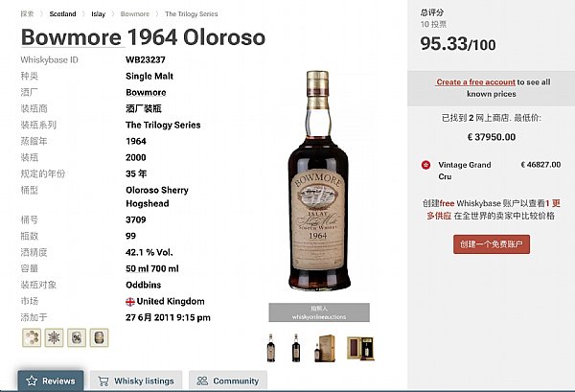Click the snowflake chill-filter badge icon
The height and width of the screenshot is (392, 575).
54,337
